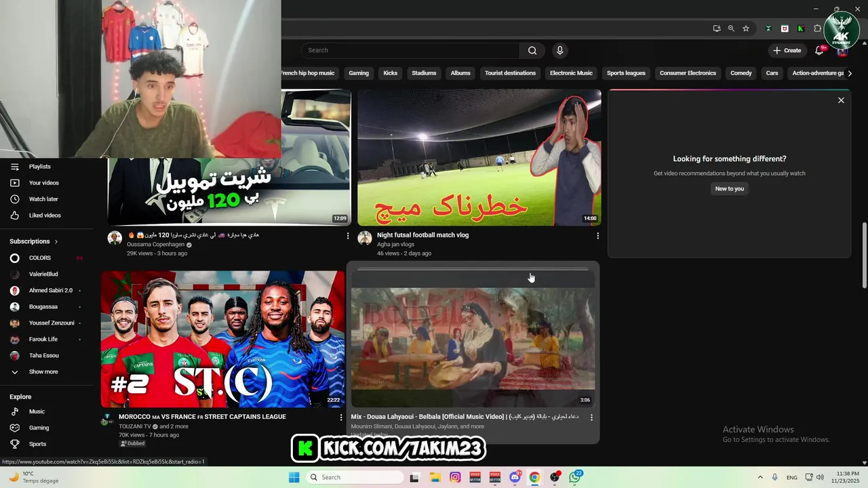Open Morocco vs France Street Captains thumbnail
868x488 pixels.
click(x=222, y=340)
